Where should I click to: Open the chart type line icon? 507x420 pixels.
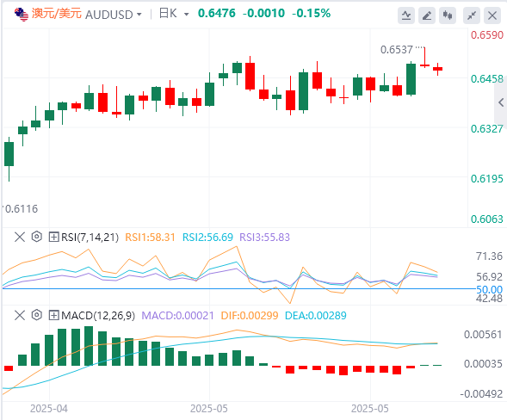pyautogui.click(x=406, y=15)
